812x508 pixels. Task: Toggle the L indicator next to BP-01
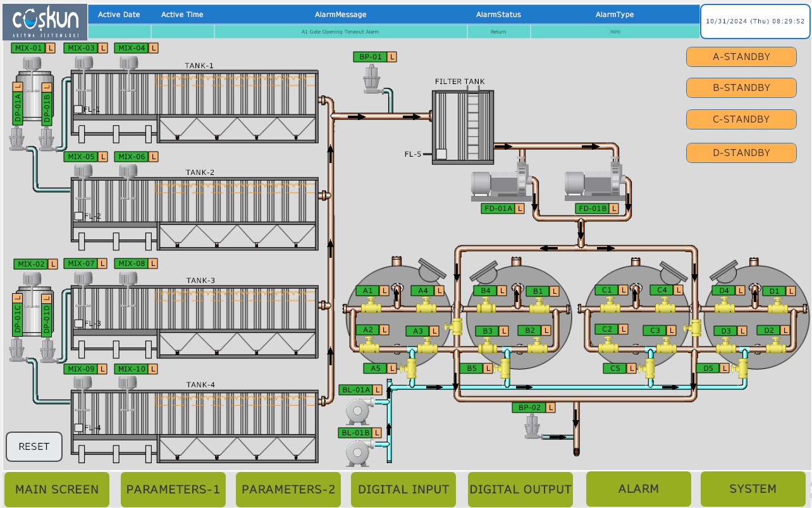point(392,57)
